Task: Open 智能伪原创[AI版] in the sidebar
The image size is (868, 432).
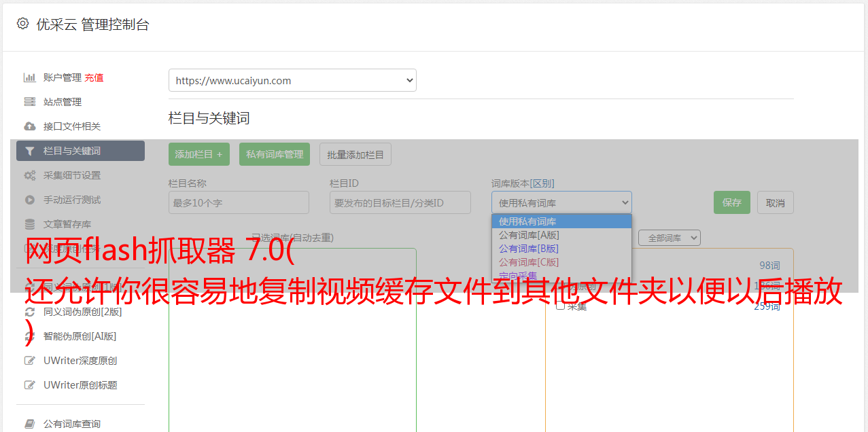Action: pyautogui.click(x=80, y=336)
